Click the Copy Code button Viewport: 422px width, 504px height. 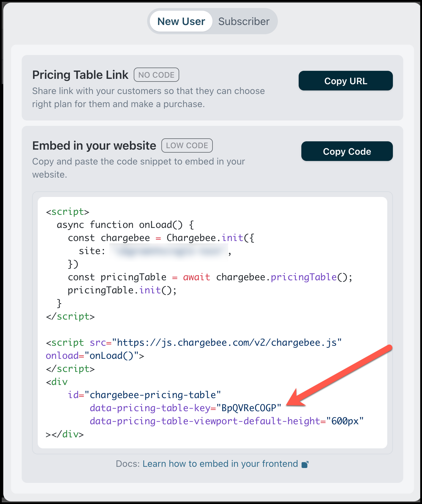tap(347, 151)
